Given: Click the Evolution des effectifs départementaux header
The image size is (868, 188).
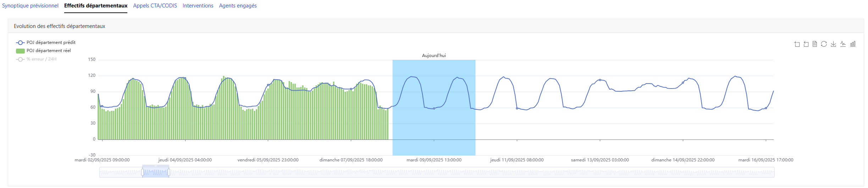Looking at the screenshot, I should pyautogui.click(x=60, y=26).
